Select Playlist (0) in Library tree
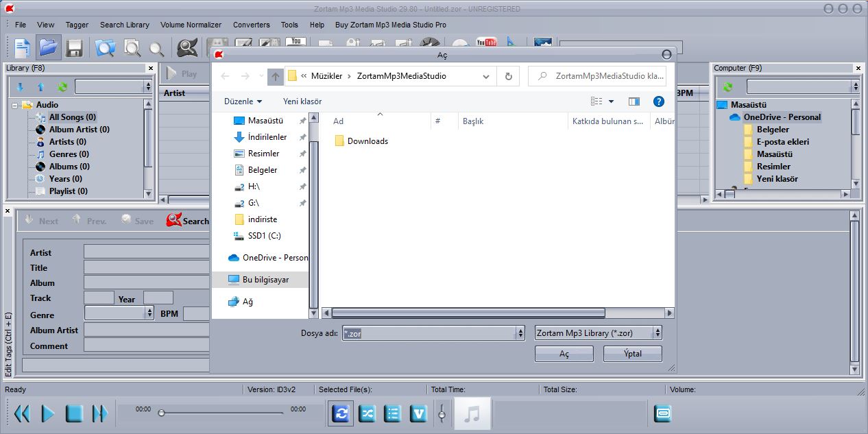The height and width of the screenshot is (434, 868). pos(69,191)
